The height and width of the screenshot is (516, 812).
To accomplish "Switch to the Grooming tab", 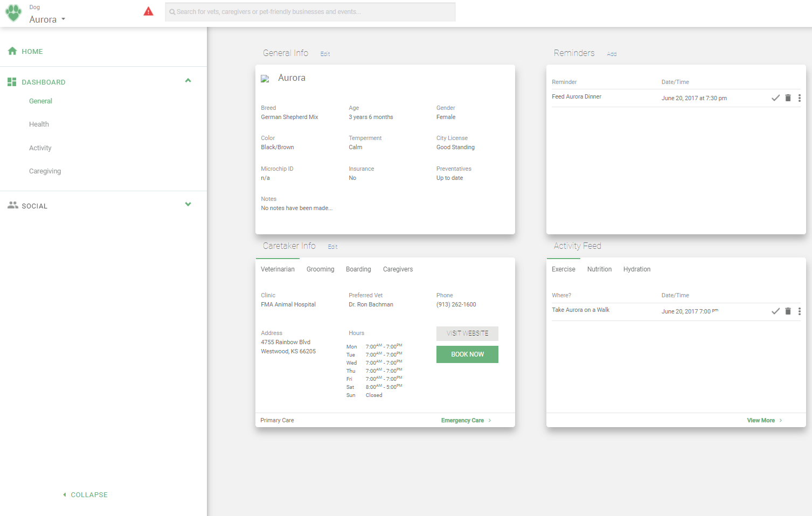I will point(320,269).
